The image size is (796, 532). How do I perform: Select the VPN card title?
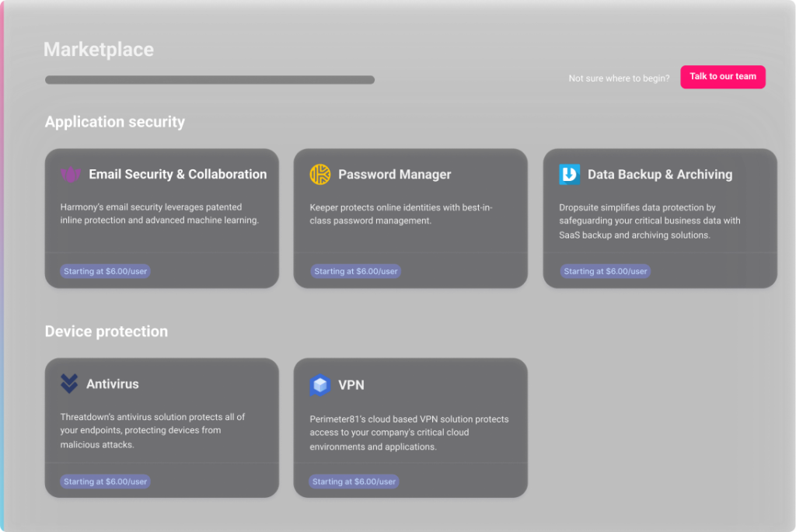click(x=351, y=385)
